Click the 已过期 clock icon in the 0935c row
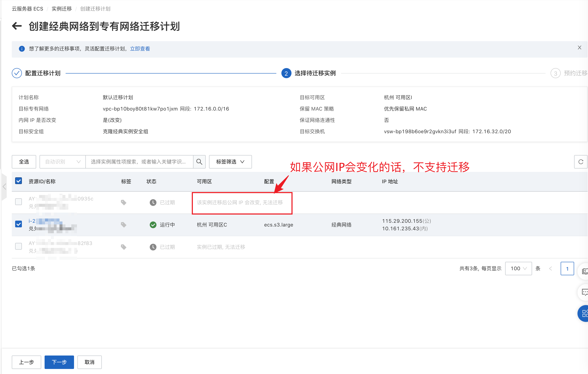588x374 pixels. pyautogui.click(x=153, y=203)
